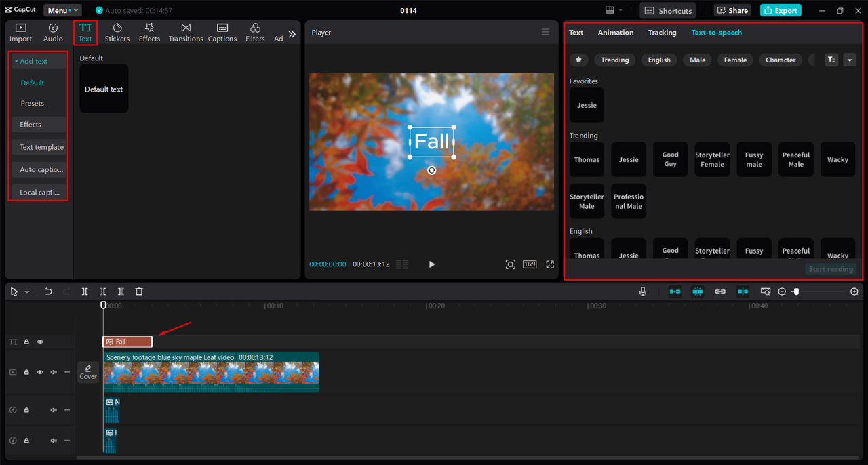Enter fullscreen preview

[550, 264]
